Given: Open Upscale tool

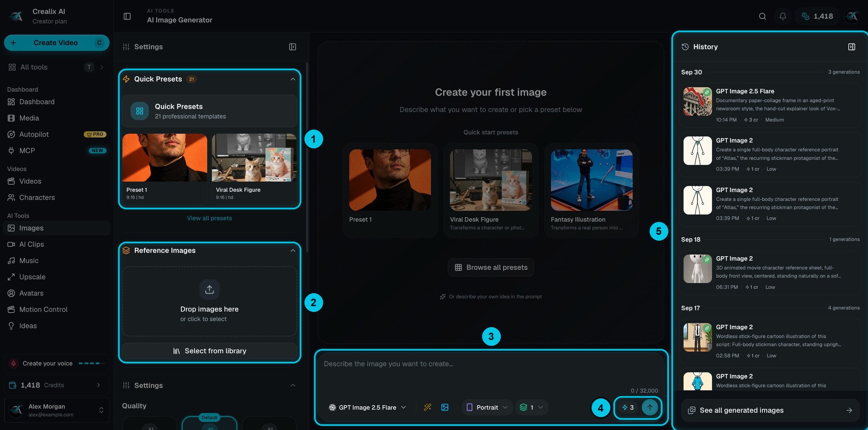Looking at the screenshot, I should (x=56, y=277).
